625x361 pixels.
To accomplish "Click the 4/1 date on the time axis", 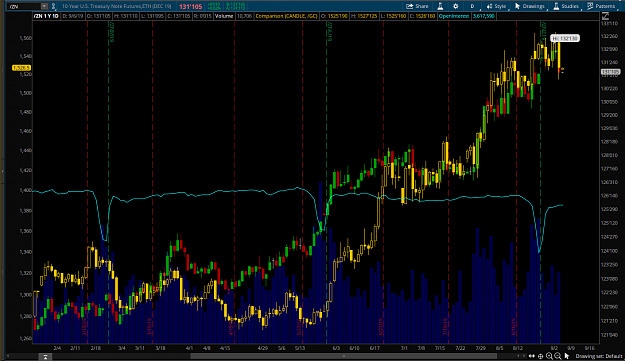I will (x=189, y=348).
